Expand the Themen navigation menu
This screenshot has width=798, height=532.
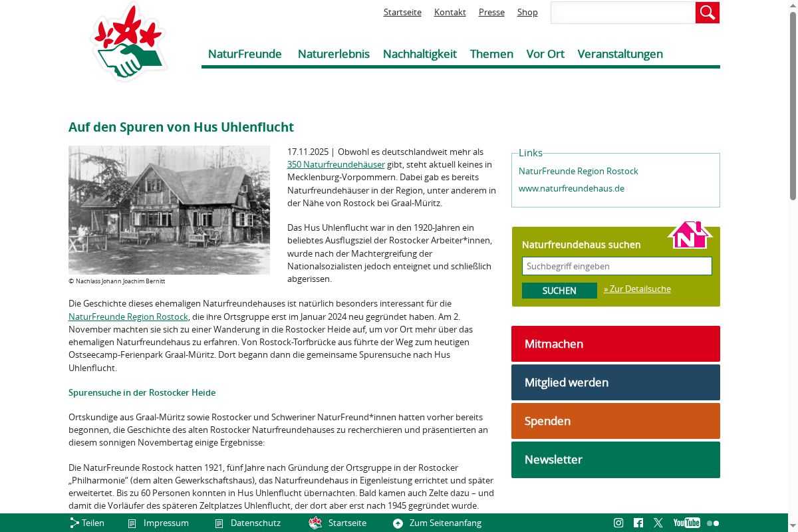click(491, 54)
